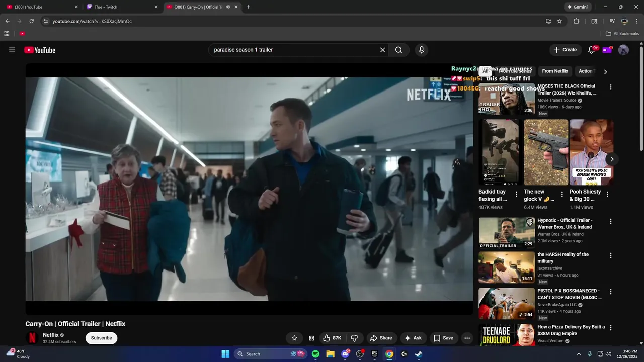644x362 pixels.
Task: Open File Explorer from the taskbar
Action: [330, 354]
